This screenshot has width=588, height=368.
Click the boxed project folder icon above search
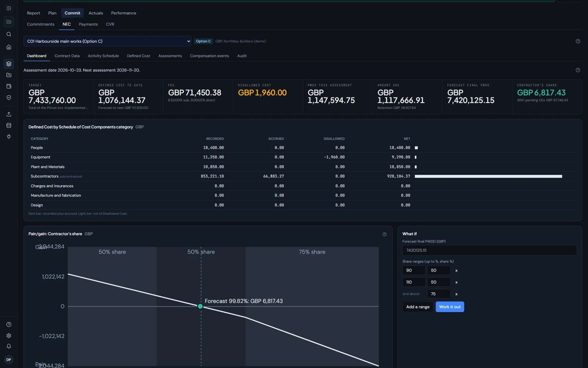[x=9, y=22]
